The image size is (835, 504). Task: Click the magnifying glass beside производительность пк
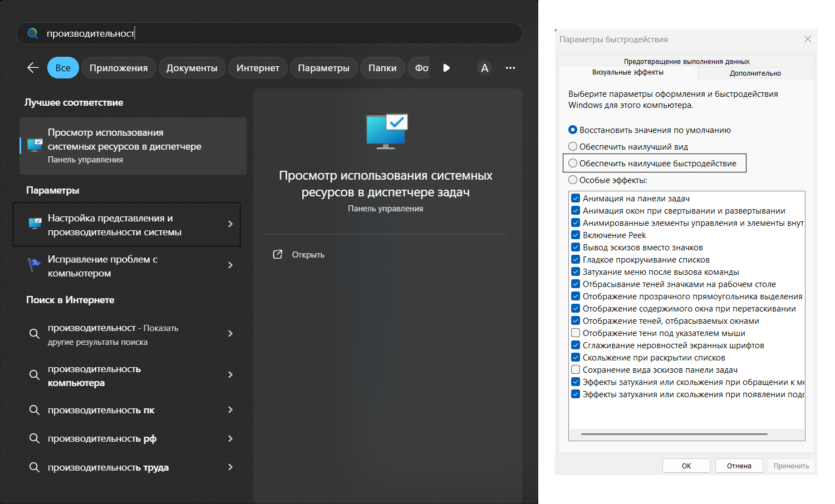34,410
